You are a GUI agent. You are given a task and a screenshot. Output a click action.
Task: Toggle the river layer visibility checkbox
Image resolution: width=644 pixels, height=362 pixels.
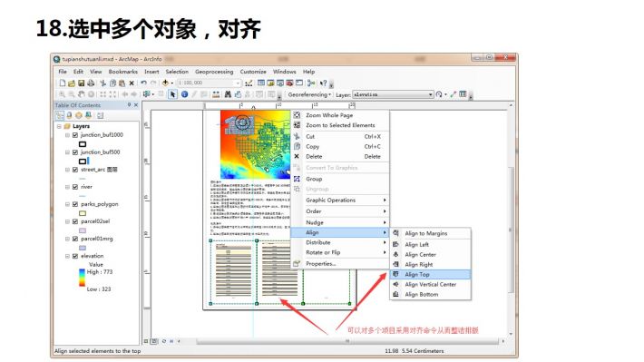click(x=75, y=187)
